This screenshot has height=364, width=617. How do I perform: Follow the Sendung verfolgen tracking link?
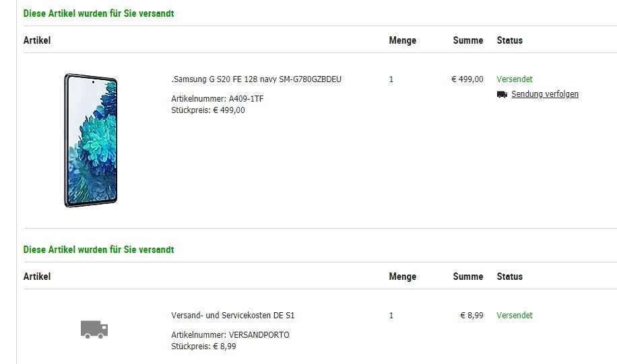click(x=545, y=94)
